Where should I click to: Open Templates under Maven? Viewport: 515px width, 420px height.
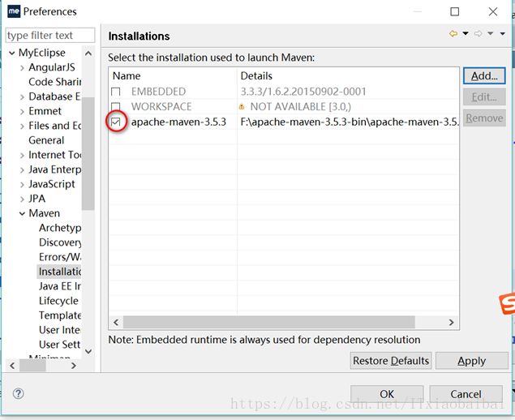[x=60, y=315]
